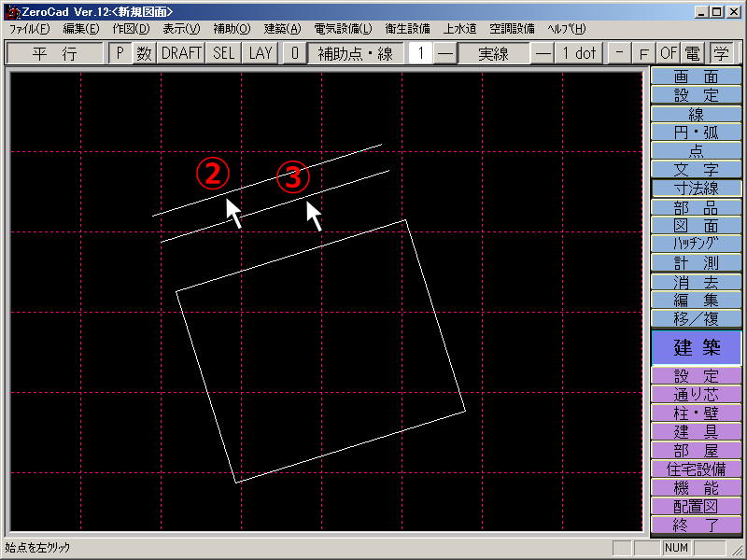Toggle the P toolbar button
Screen dimensions: 747x560
point(120,53)
